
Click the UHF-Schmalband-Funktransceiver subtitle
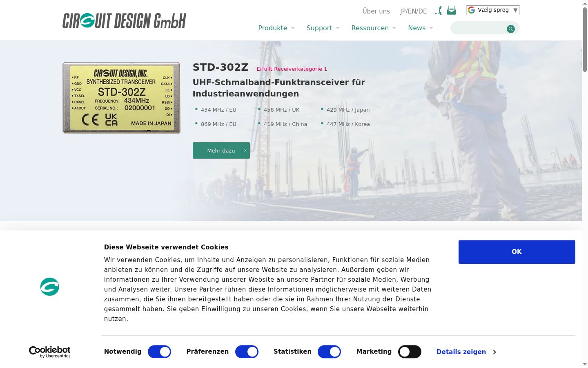(279, 88)
